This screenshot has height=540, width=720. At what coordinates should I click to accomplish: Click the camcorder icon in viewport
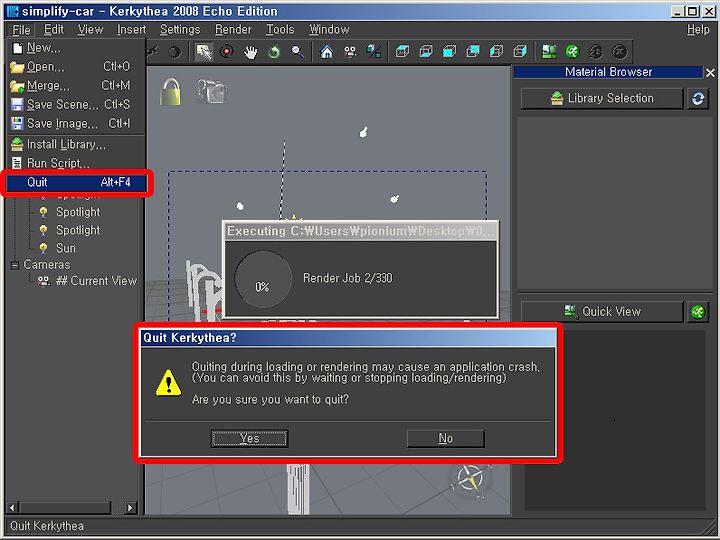[x=211, y=91]
